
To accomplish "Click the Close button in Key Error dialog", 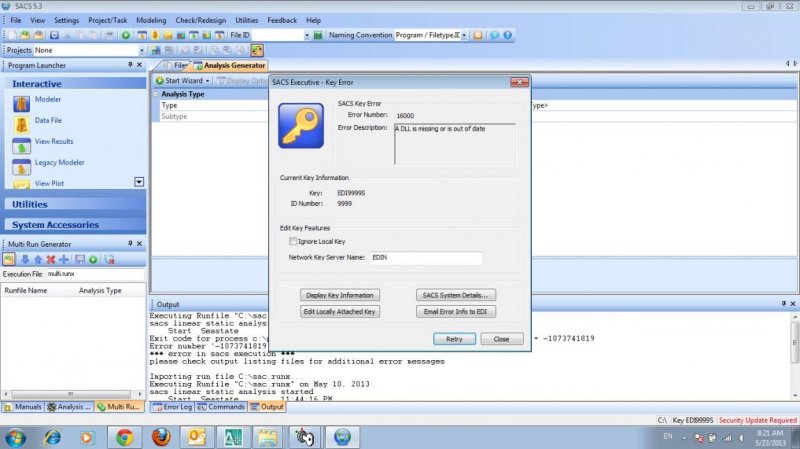I will click(x=502, y=339).
